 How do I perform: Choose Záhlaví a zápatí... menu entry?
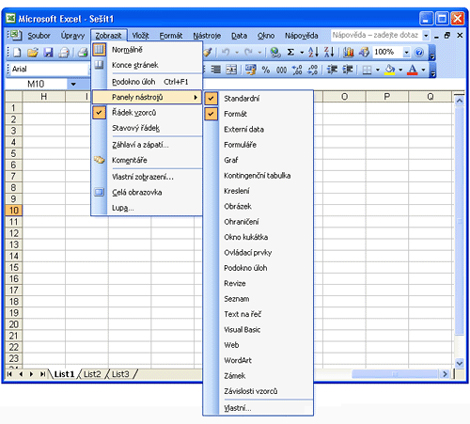pos(147,145)
